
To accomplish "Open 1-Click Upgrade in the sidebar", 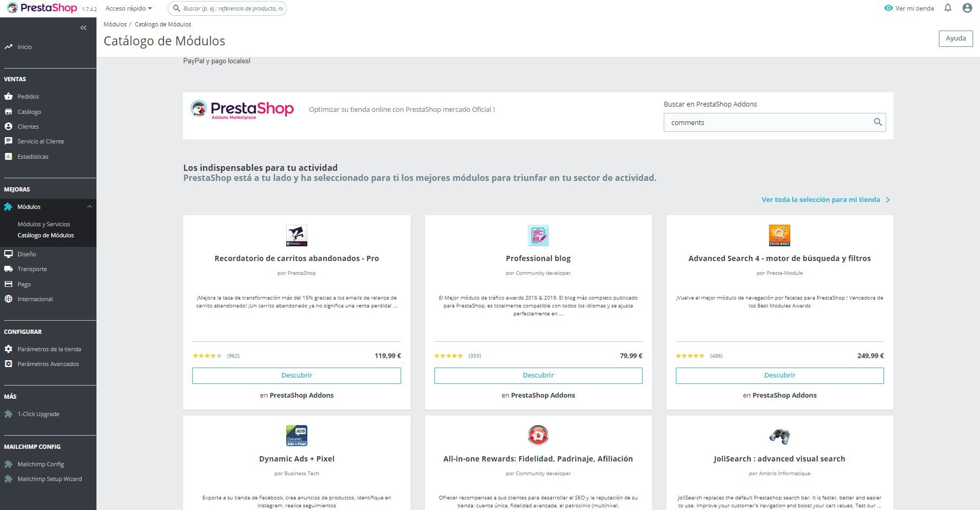I will pyautogui.click(x=38, y=414).
